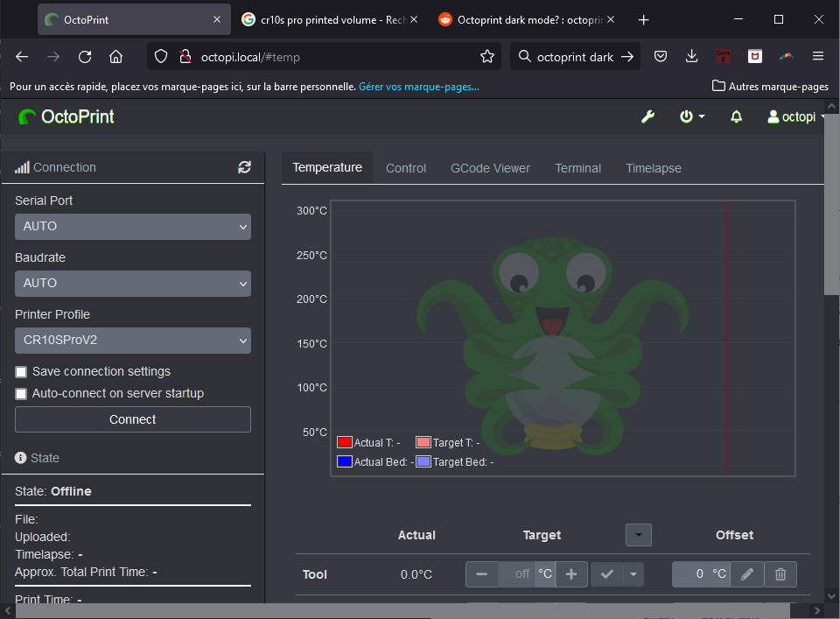Viewport: 840px width, 619px height.
Task: Open tool temperature presets dropdown
Action: [x=633, y=574]
